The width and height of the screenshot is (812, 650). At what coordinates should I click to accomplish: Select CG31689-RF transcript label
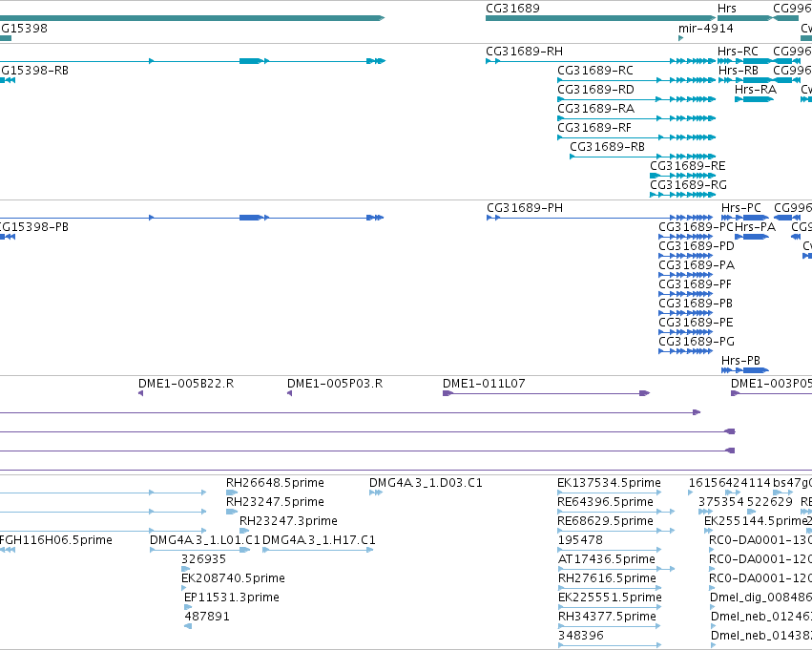click(x=594, y=128)
